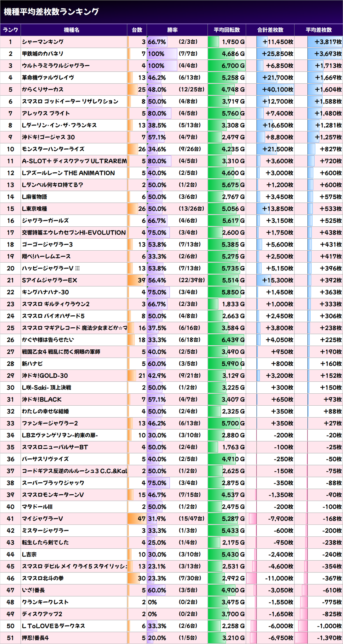The width and height of the screenshot is (343, 644).
Task: Click the 合計差枚数 column header
Action: (x=270, y=30)
